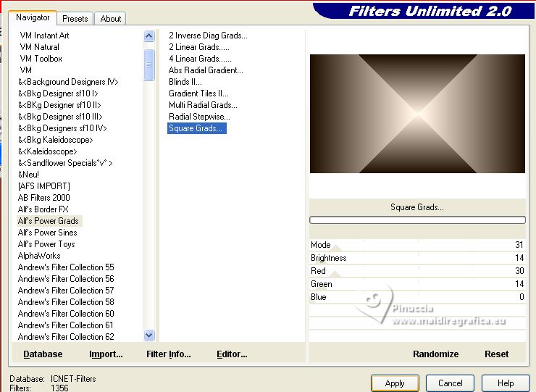The image size is (536, 392).
Task: Select the VM Toolbox category
Action: 41,59
